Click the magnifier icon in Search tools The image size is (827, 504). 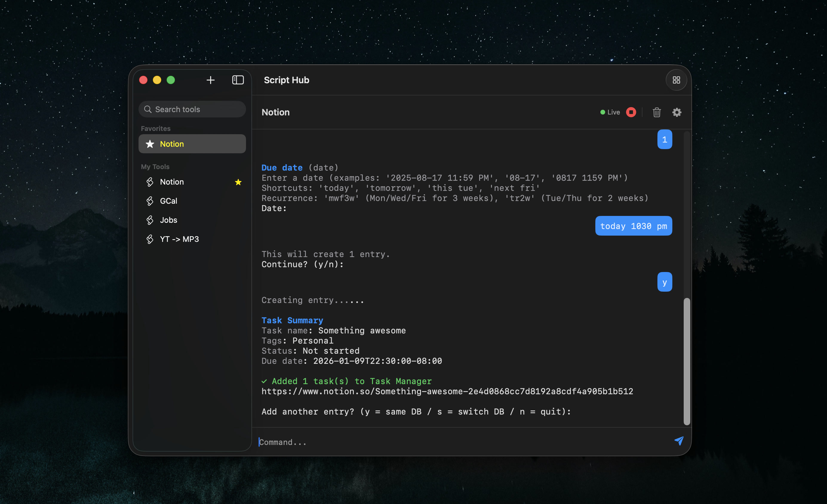coord(148,109)
